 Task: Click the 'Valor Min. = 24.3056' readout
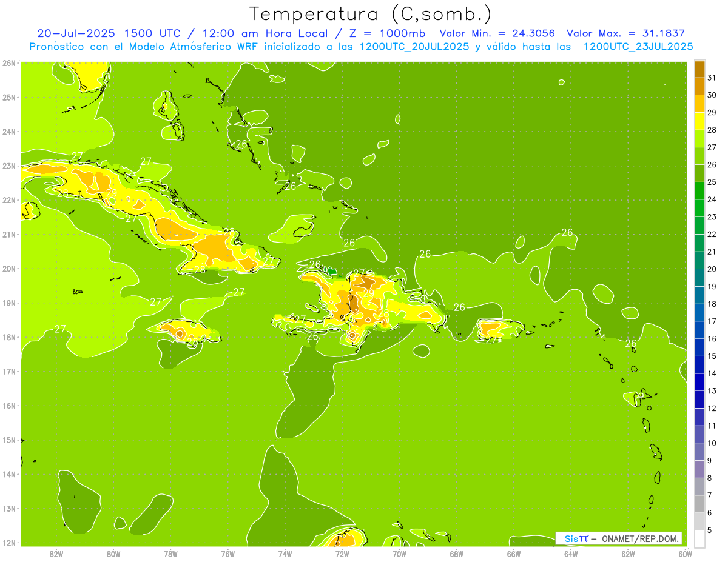[497, 33]
